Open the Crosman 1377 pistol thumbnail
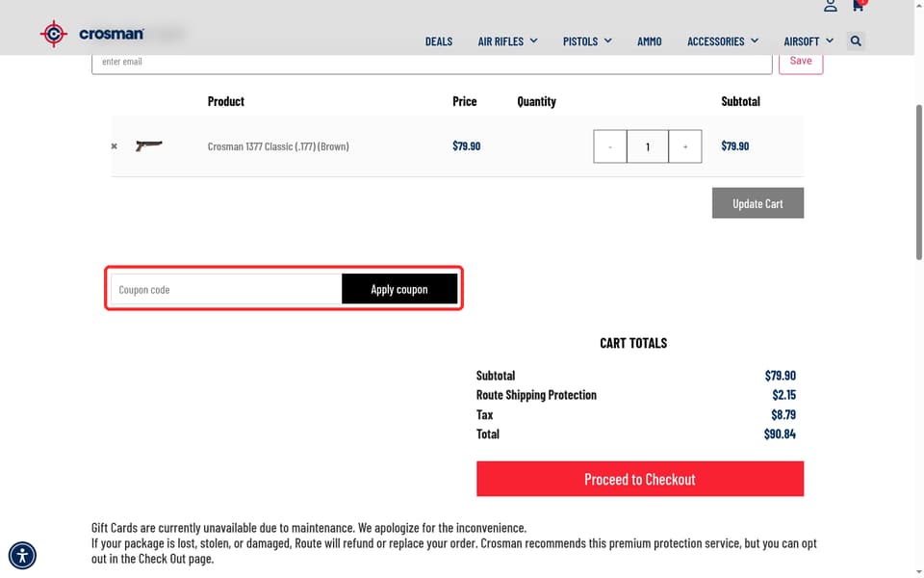924x578 pixels. [148, 145]
